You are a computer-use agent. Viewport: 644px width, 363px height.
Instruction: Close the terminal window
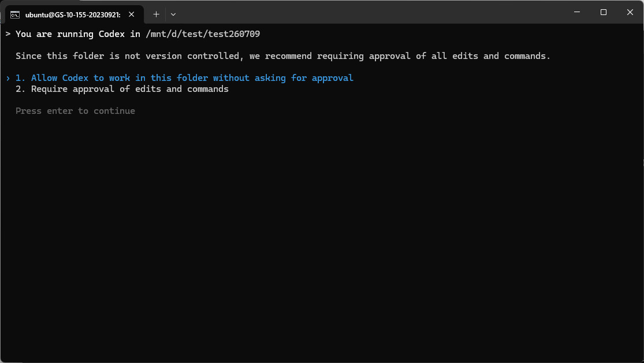click(x=630, y=12)
